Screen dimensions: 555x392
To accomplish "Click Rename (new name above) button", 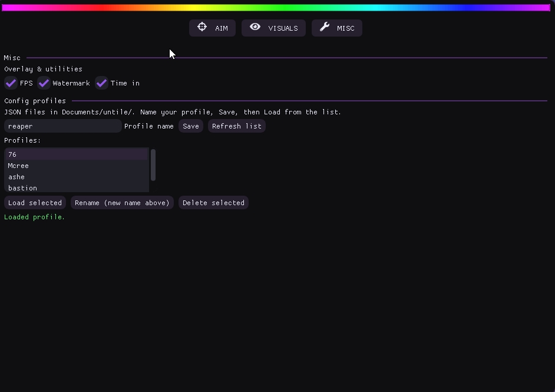I will pos(122,203).
